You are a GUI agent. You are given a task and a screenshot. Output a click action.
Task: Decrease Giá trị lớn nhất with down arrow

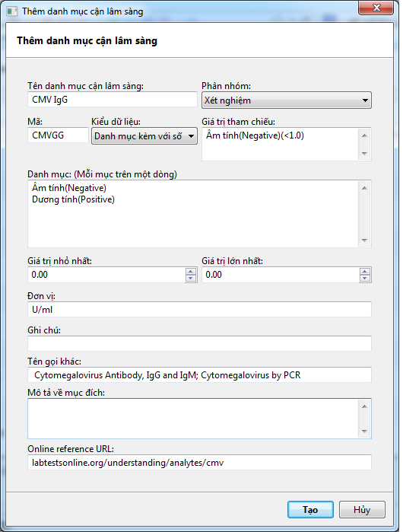(x=365, y=279)
